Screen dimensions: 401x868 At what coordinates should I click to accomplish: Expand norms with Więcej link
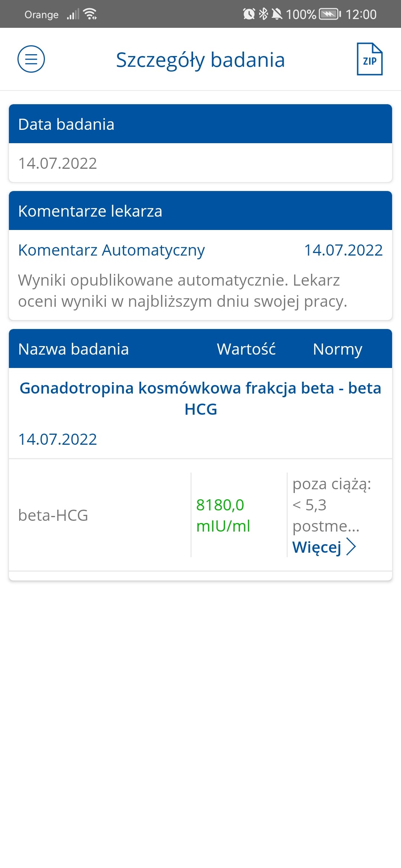pos(317,547)
